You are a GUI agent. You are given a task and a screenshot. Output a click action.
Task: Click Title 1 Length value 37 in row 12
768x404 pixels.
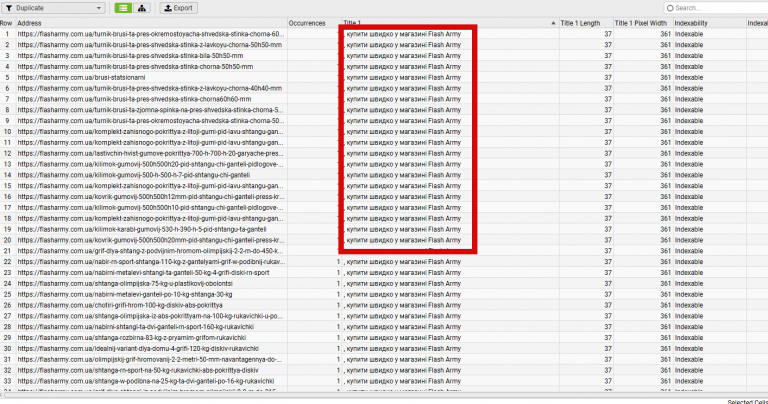pos(608,153)
